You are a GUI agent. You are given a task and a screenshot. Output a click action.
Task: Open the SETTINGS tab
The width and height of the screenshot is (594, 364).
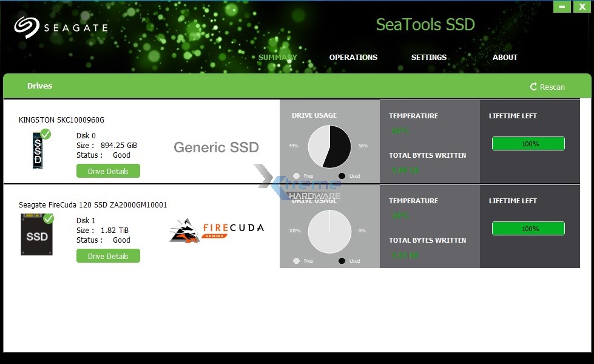(428, 57)
